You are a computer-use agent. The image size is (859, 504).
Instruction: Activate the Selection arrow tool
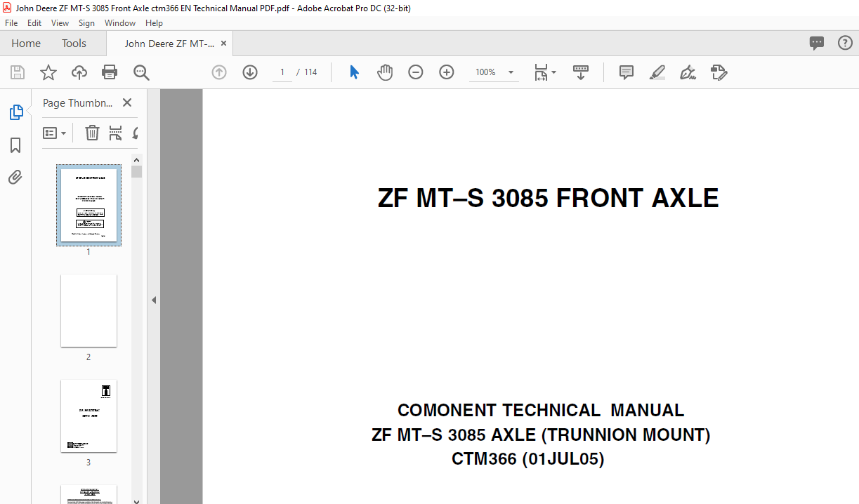[x=354, y=72]
